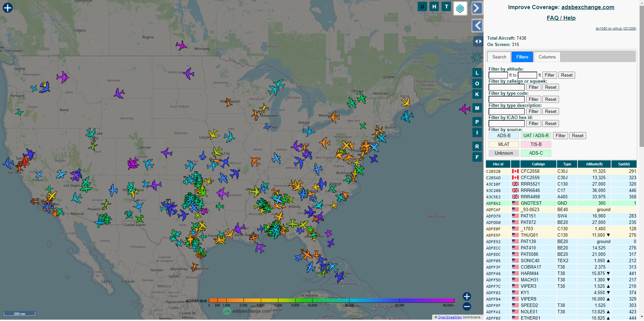644x321 pixels.
Task: Open the FAQ / Help link
Action: (561, 18)
